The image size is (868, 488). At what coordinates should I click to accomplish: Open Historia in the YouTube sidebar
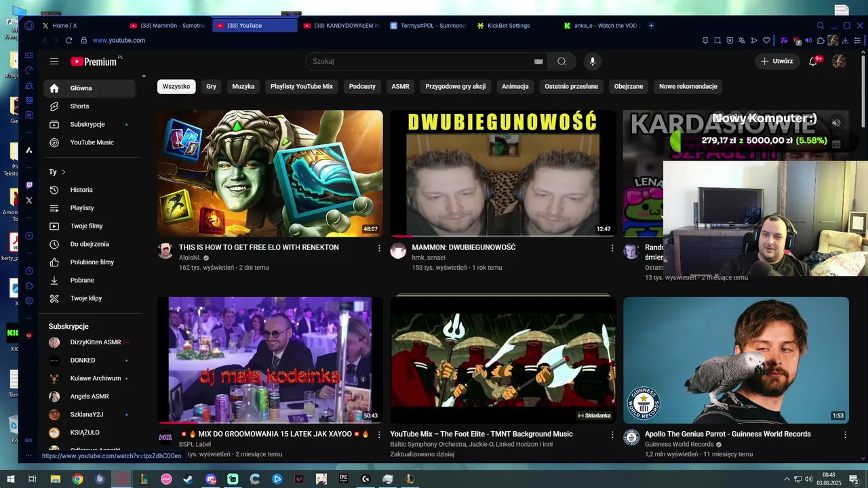pos(90,190)
